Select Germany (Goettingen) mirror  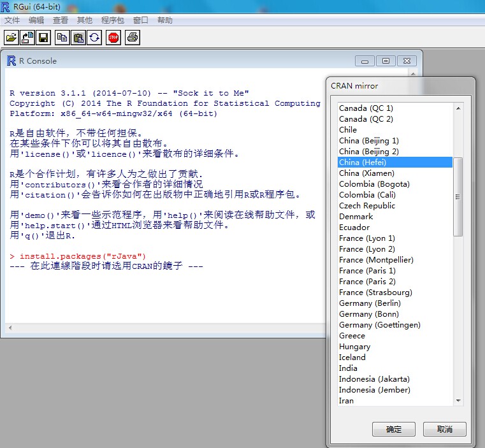395,325
